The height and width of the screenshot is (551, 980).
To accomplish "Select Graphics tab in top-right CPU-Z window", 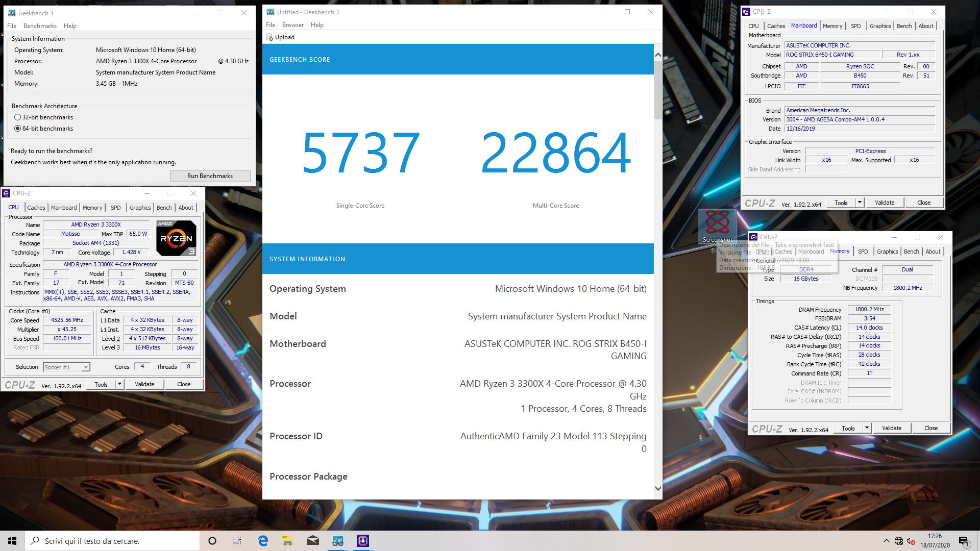I will pos(880,26).
